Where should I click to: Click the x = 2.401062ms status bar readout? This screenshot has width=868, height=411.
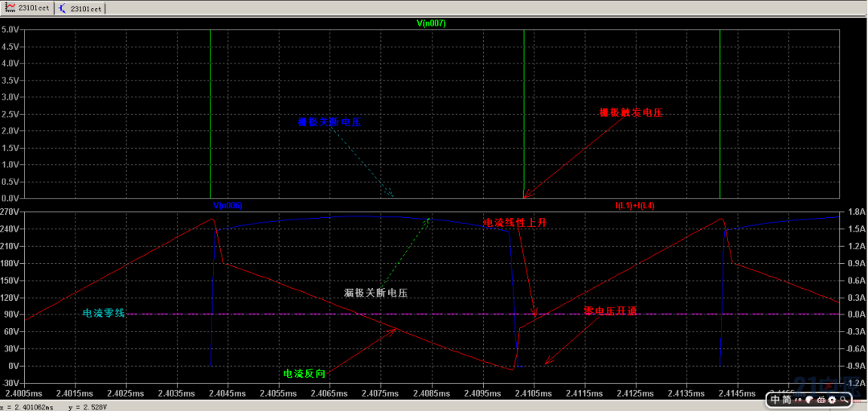point(27,407)
